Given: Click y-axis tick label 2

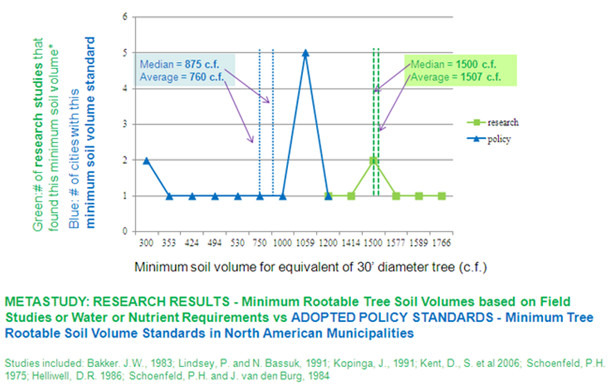Looking at the screenshot, I should pyautogui.click(x=125, y=160).
